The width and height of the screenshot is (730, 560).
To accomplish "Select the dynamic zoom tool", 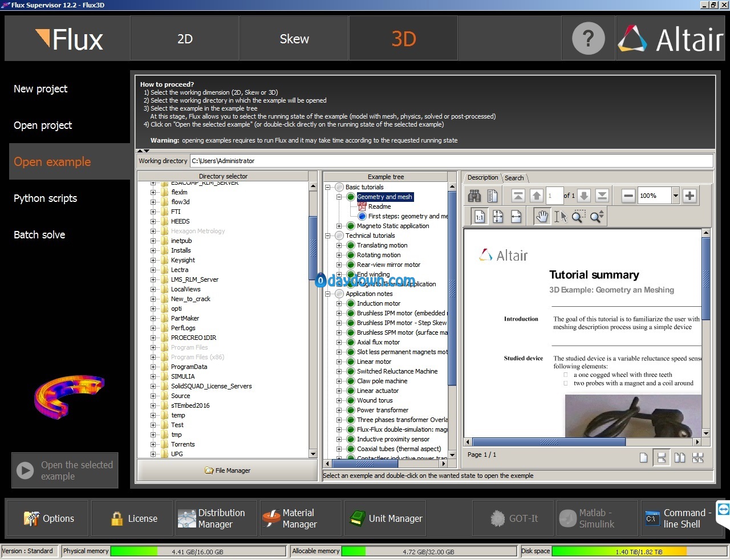I will pyautogui.click(x=597, y=217).
